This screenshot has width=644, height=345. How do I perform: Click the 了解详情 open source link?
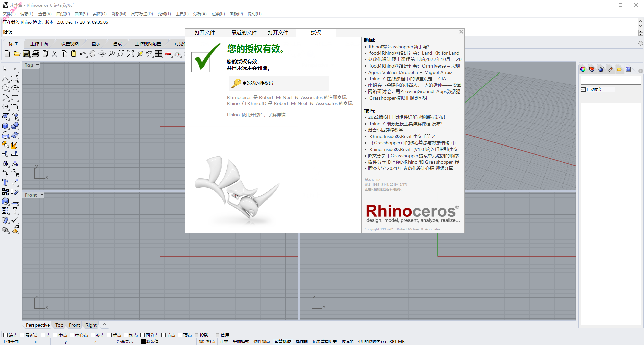pos(278,115)
